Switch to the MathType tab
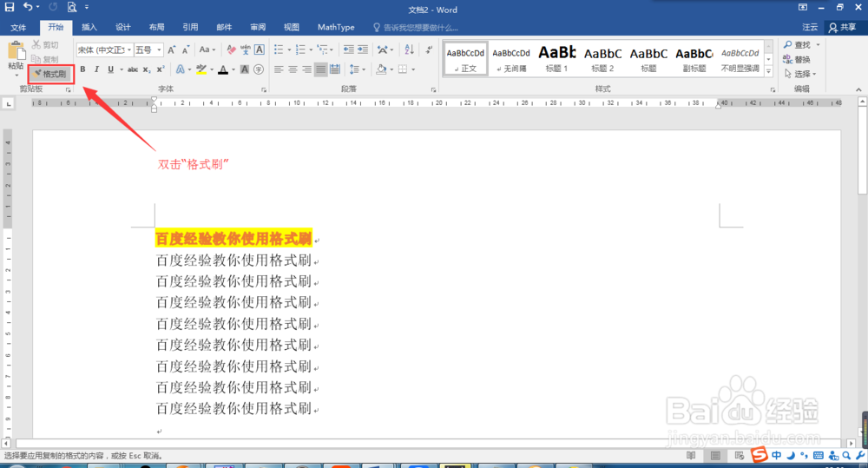This screenshot has height=468, width=868. 336,27
